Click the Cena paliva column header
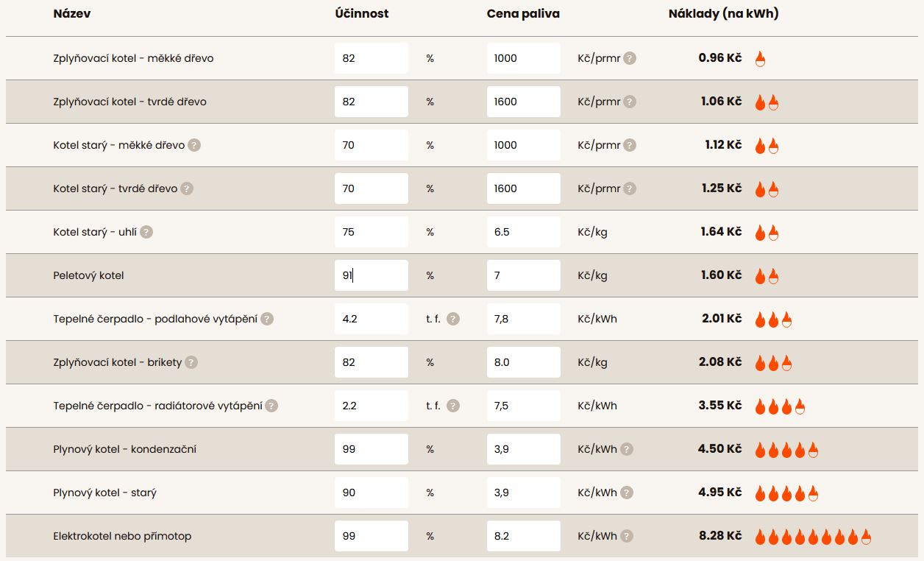The image size is (924, 561). [523, 13]
